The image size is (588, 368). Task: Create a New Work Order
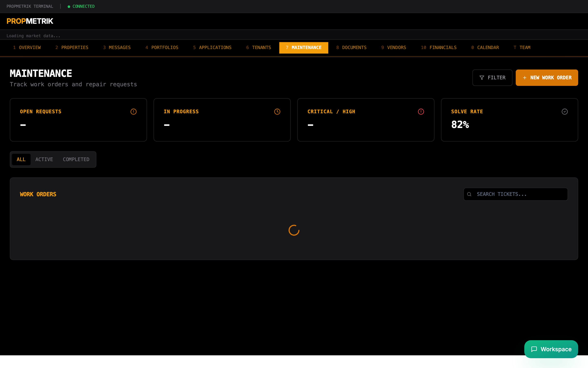(547, 78)
